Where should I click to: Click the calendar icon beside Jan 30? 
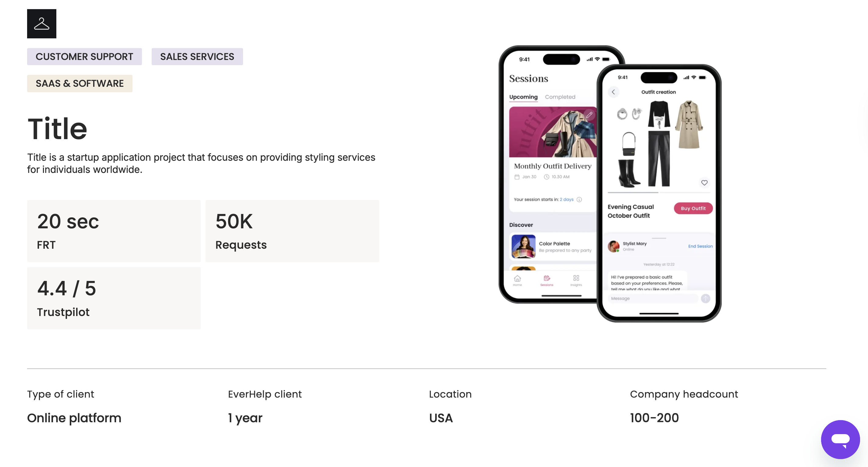coord(517,177)
